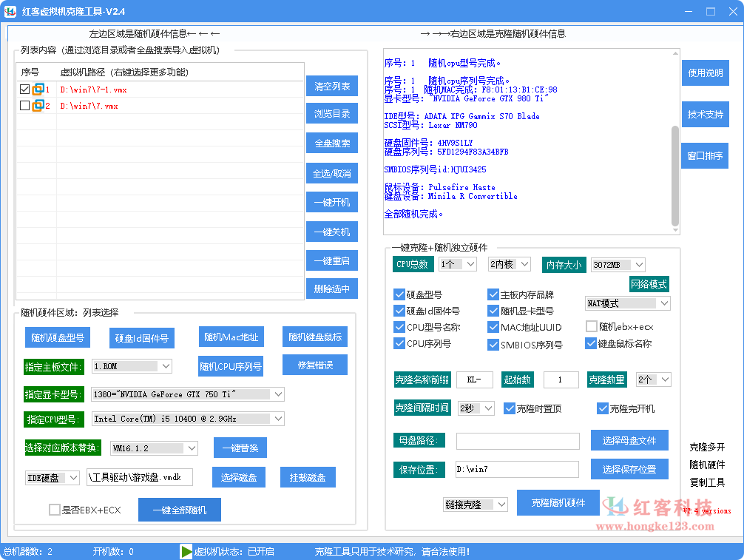
Task: Click the 选择母盘文件 button
Action: (x=629, y=440)
